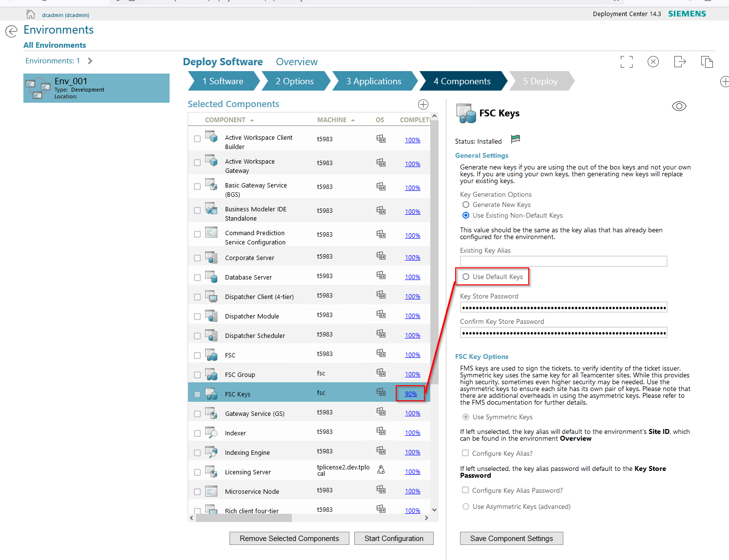Screen dimensions: 729x560
Task: Click the vertical scrollbar of components list
Action: 434,252
